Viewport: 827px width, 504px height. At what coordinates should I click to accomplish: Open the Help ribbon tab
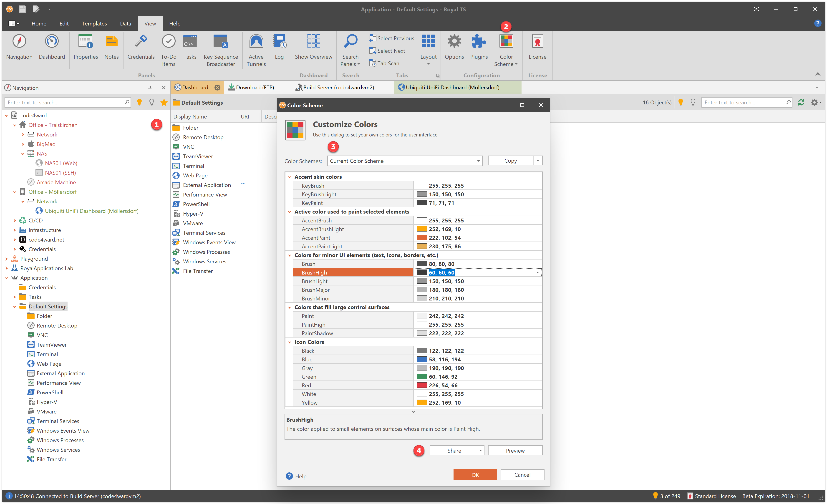(174, 23)
